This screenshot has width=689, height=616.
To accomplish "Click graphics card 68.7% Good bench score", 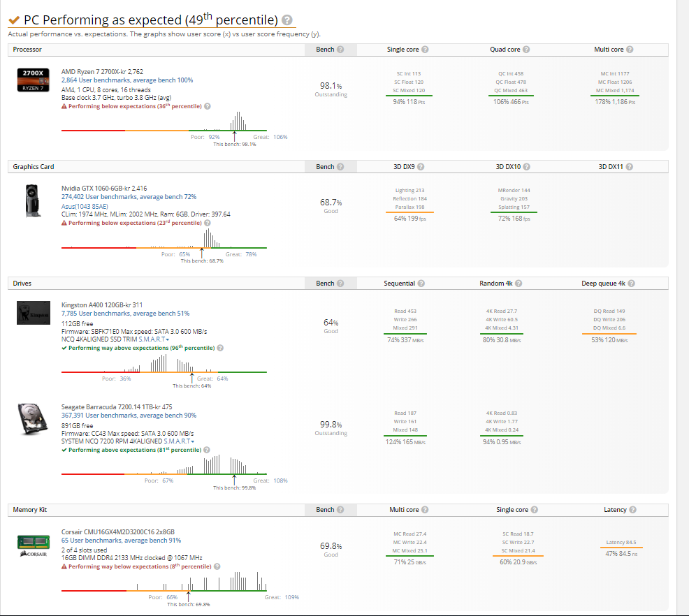I will point(331,206).
